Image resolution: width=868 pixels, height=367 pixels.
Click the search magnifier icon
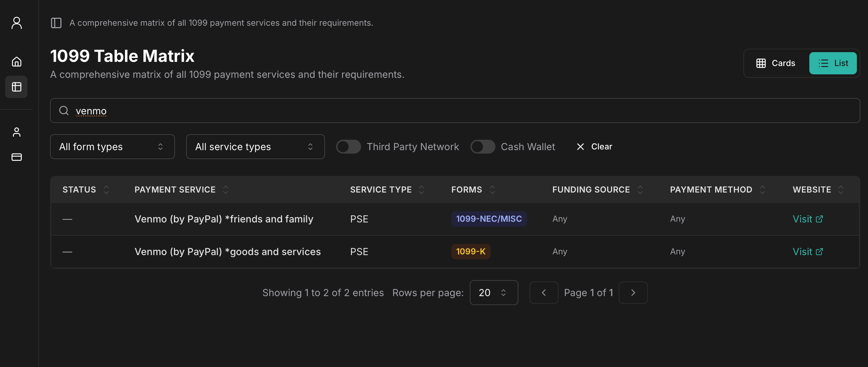click(x=64, y=111)
